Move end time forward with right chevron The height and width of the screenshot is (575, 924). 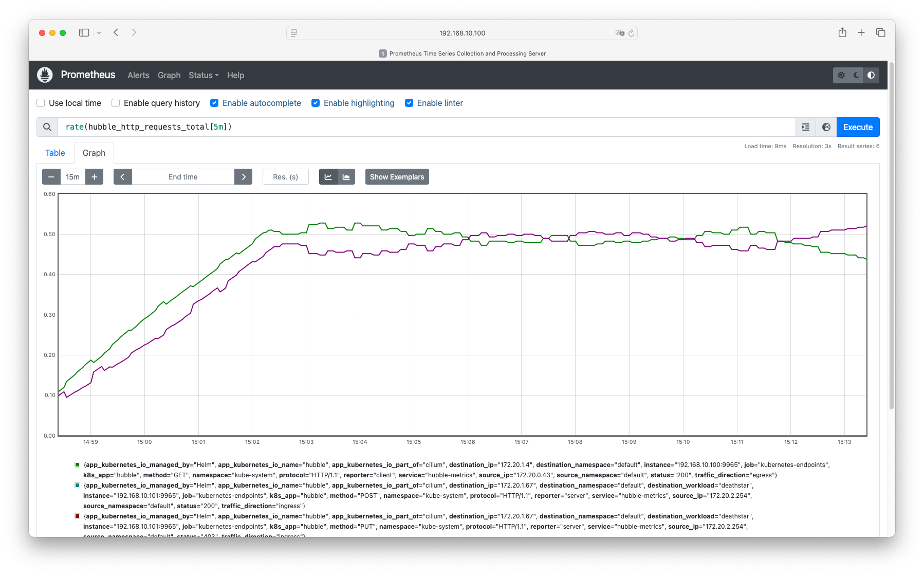[x=244, y=177]
